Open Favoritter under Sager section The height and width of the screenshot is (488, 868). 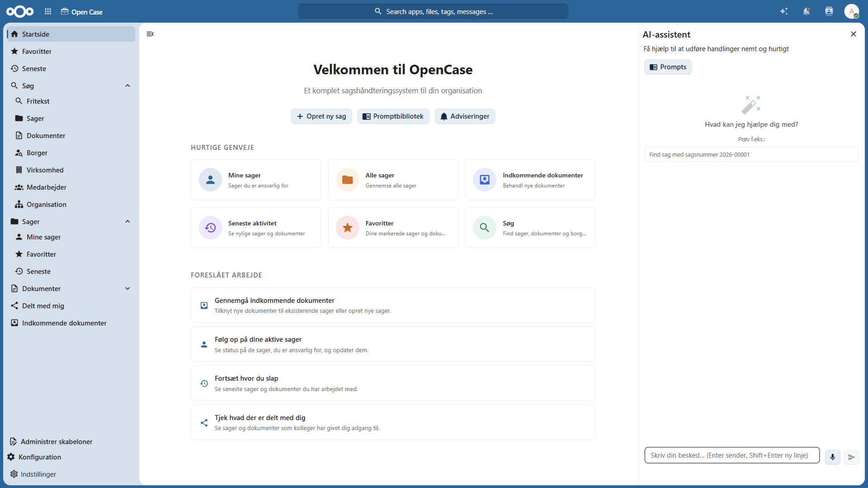click(x=73, y=254)
